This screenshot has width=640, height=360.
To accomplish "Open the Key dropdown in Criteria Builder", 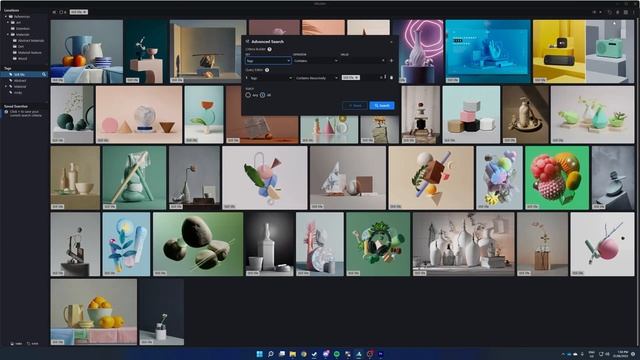I will click(268, 61).
